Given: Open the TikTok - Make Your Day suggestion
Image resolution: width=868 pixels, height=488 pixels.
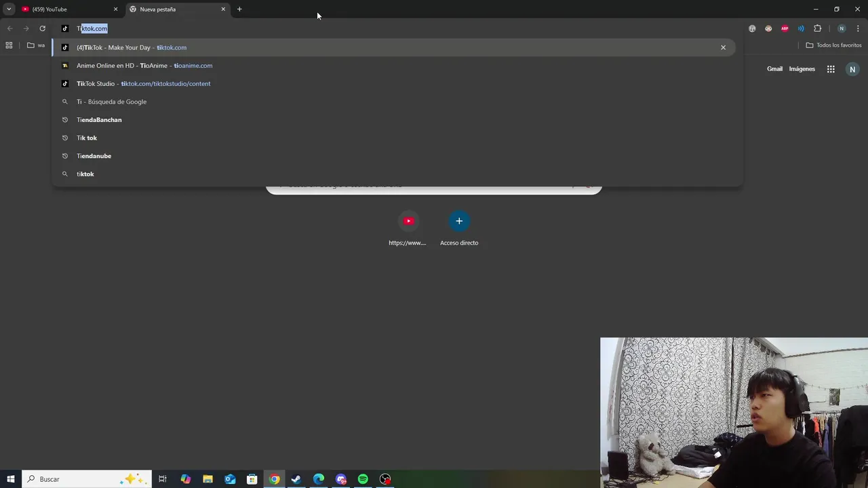Looking at the screenshot, I should pos(393,47).
